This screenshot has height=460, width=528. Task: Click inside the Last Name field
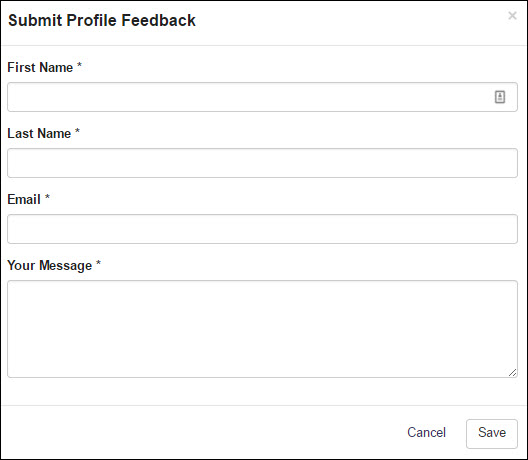point(262,163)
